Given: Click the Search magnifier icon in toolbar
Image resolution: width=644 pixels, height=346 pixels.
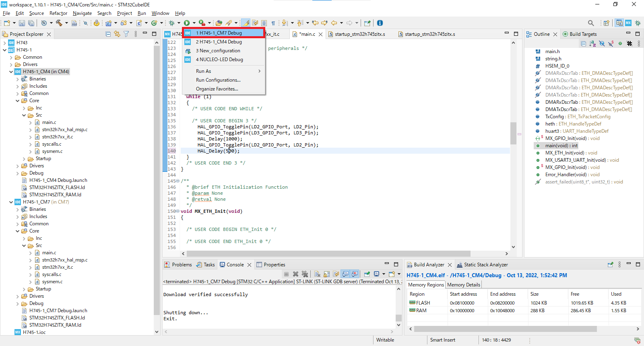Looking at the screenshot, I should (591, 23).
